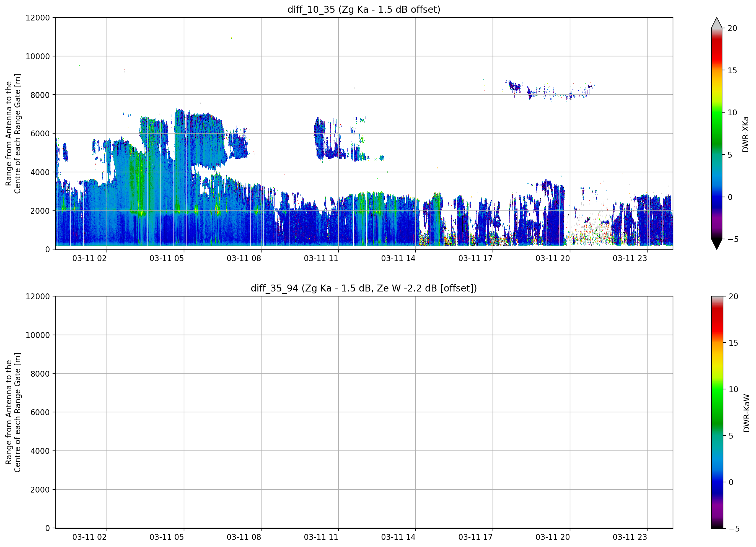Screen dimensions: 756x547
Task: Click the diff_35_94 plot title
Action: (x=364, y=288)
